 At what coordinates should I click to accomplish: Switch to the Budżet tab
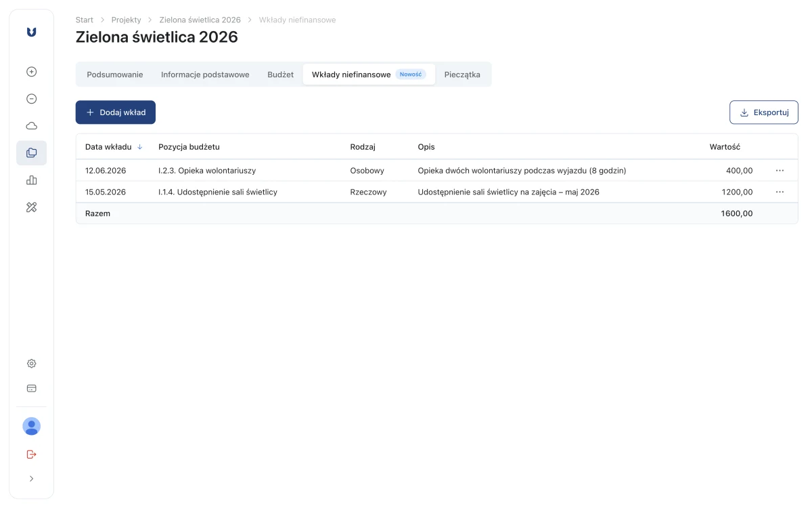tap(280, 75)
